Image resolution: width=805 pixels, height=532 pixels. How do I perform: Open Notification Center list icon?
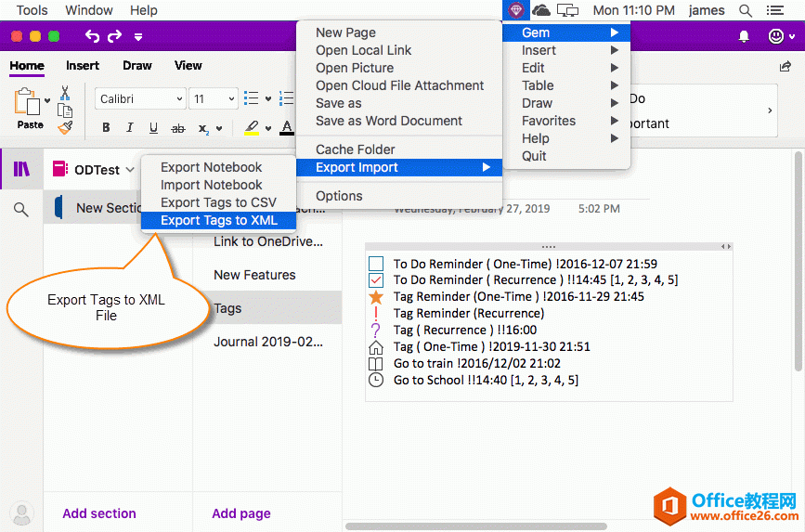[x=775, y=10]
